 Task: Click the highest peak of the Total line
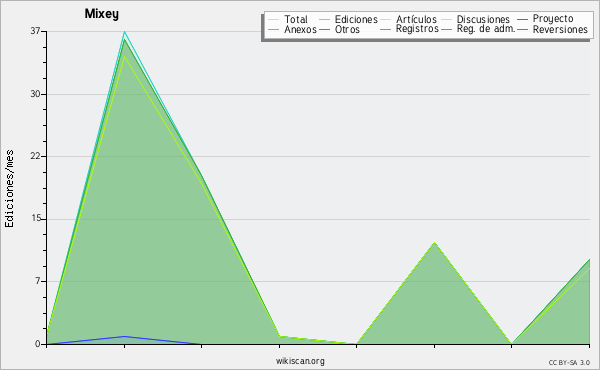[x=124, y=32]
